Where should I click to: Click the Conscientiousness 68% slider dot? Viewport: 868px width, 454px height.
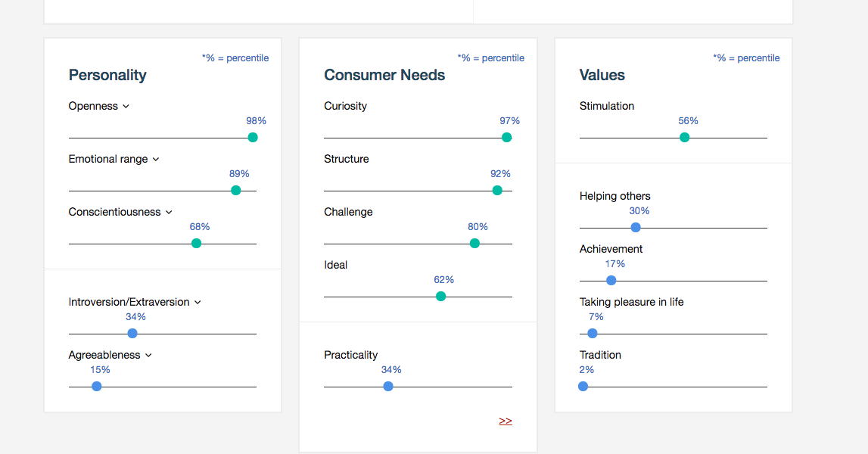click(x=197, y=244)
